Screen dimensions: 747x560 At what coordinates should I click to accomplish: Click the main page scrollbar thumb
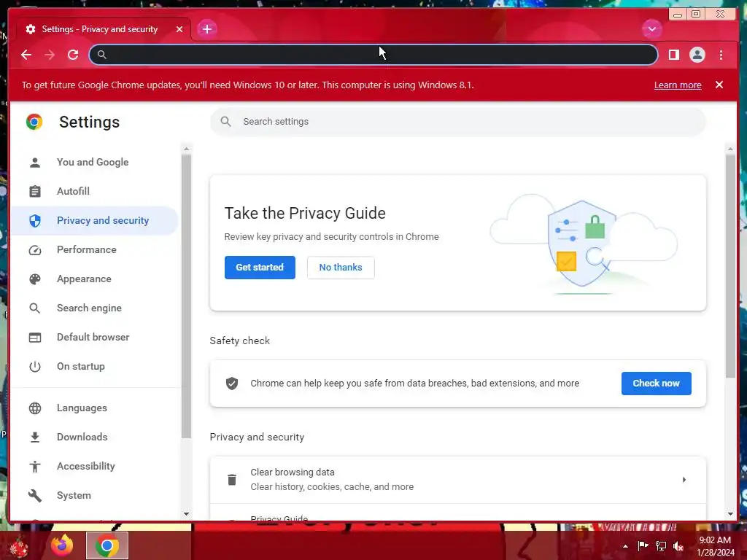[x=730, y=265]
